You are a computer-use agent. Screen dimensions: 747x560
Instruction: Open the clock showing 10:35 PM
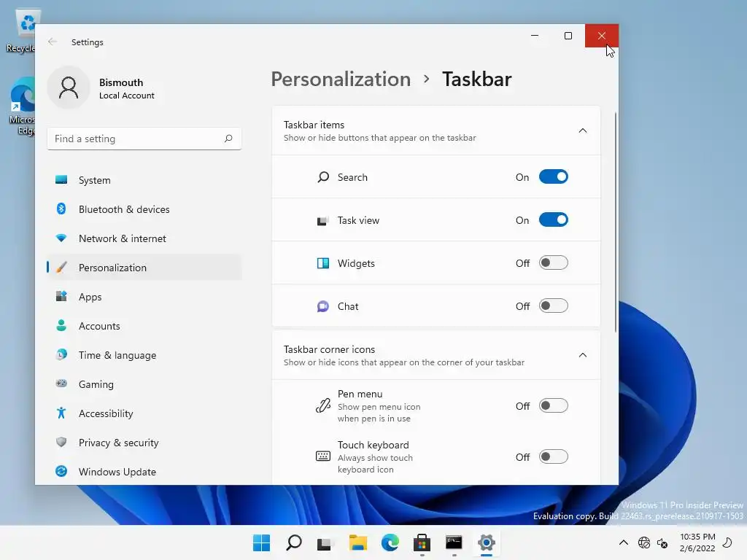(x=697, y=542)
